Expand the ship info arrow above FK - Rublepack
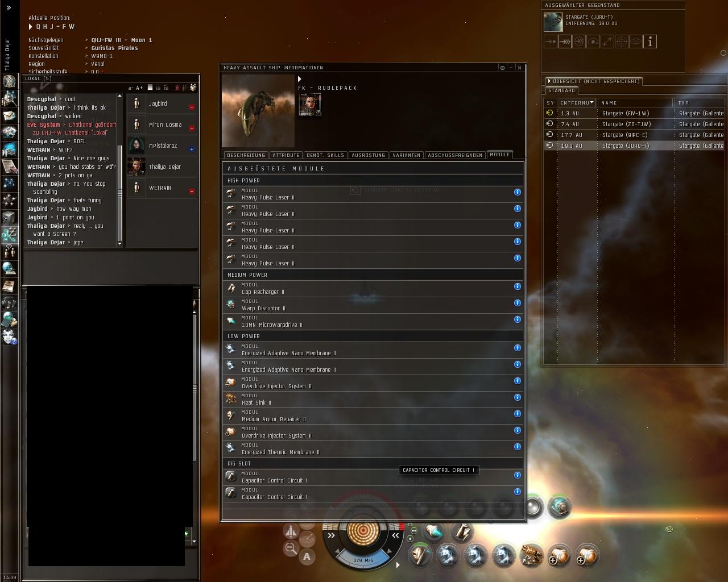 click(300, 79)
